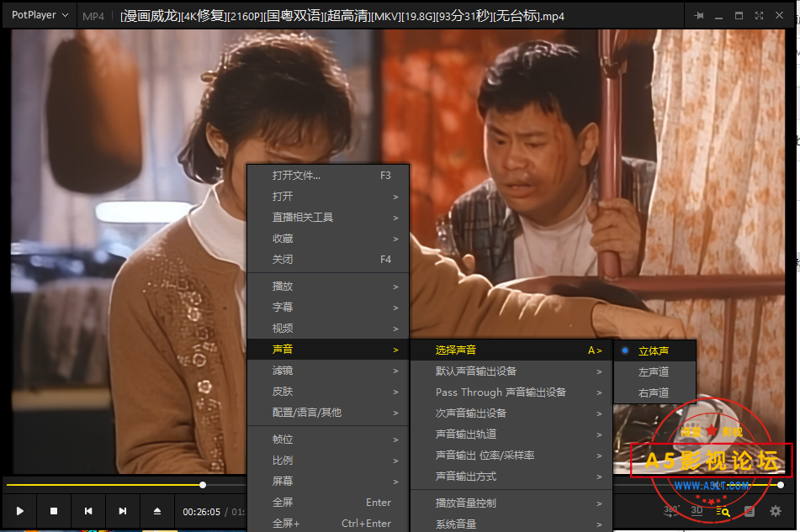
Task: Click the fullscreen icon in the title bar
Action: click(759, 16)
